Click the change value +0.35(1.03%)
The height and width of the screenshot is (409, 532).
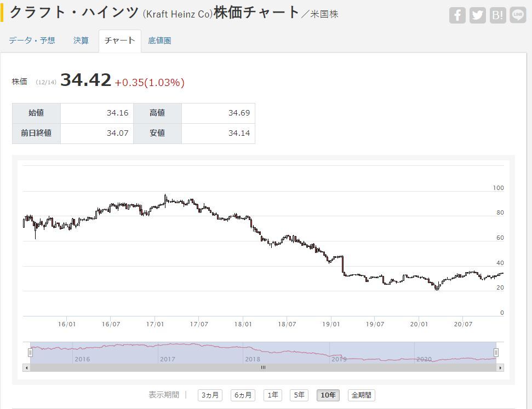tap(150, 83)
